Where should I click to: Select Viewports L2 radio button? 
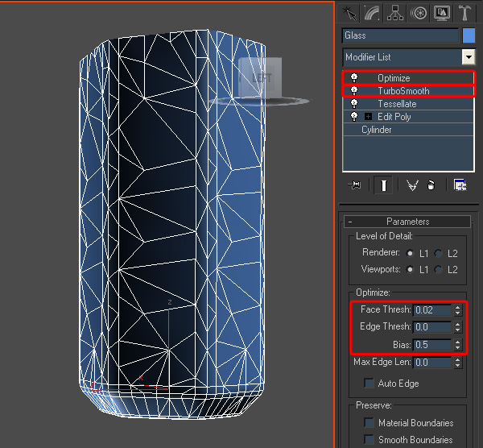click(x=439, y=269)
